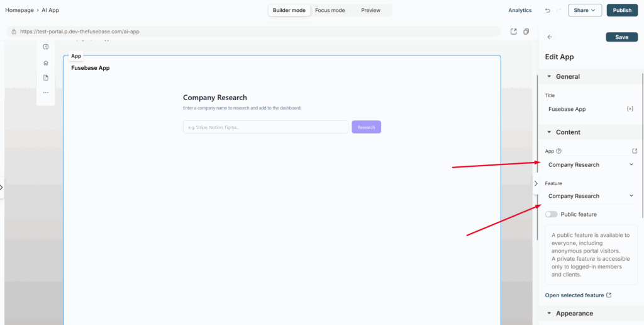This screenshot has width=644, height=325.
Task: Click the help icon next to App label
Action: point(559,151)
